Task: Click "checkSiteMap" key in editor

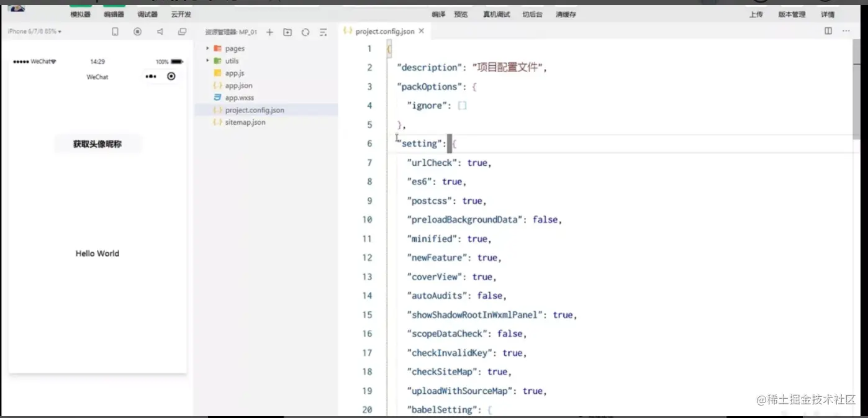Action: 444,371
